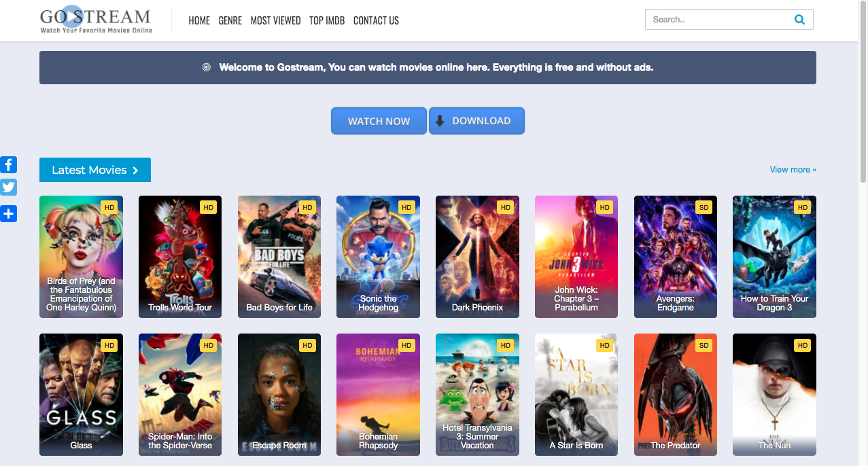Open Bad Boys for Life poster
Screen dimensions: 868x466
pos(279,257)
